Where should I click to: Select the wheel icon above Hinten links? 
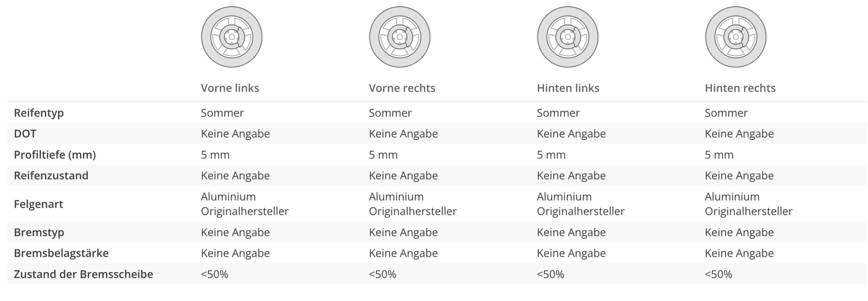[x=568, y=37]
